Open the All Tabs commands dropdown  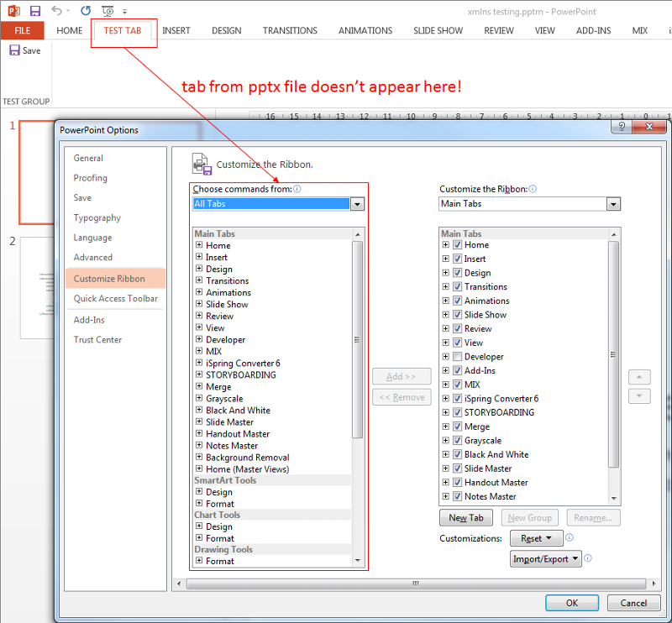358,204
